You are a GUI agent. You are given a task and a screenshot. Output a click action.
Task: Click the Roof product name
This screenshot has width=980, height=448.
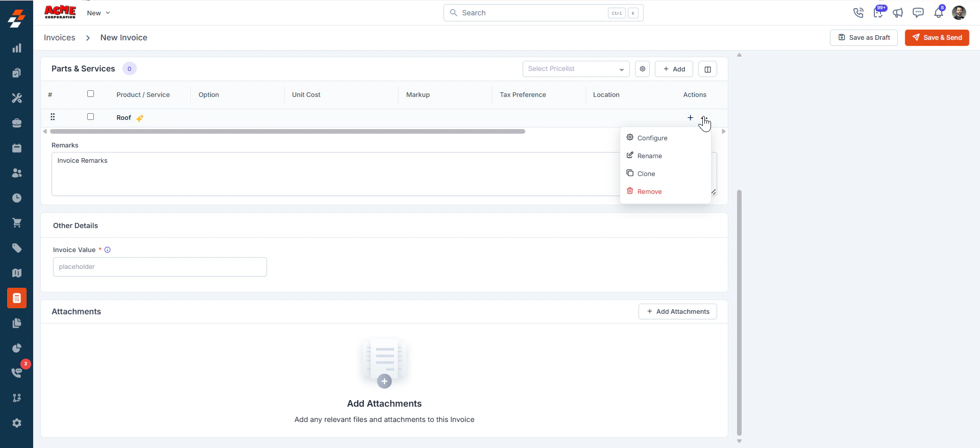(124, 118)
